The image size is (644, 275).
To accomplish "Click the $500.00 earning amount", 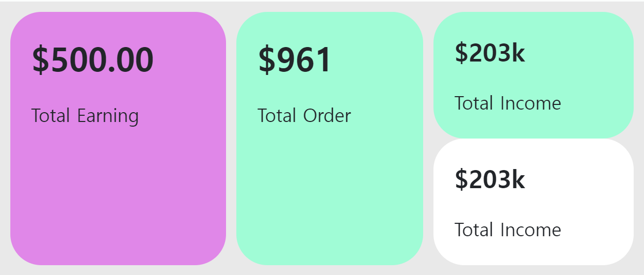I will (93, 60).
